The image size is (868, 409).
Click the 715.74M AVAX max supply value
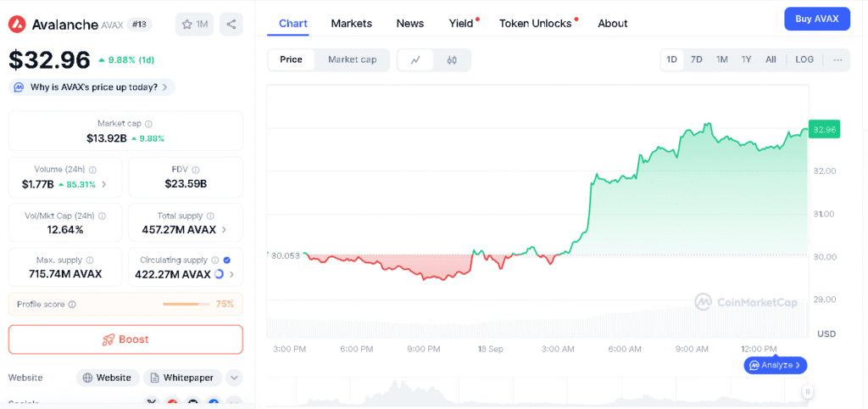pos(65,274)
